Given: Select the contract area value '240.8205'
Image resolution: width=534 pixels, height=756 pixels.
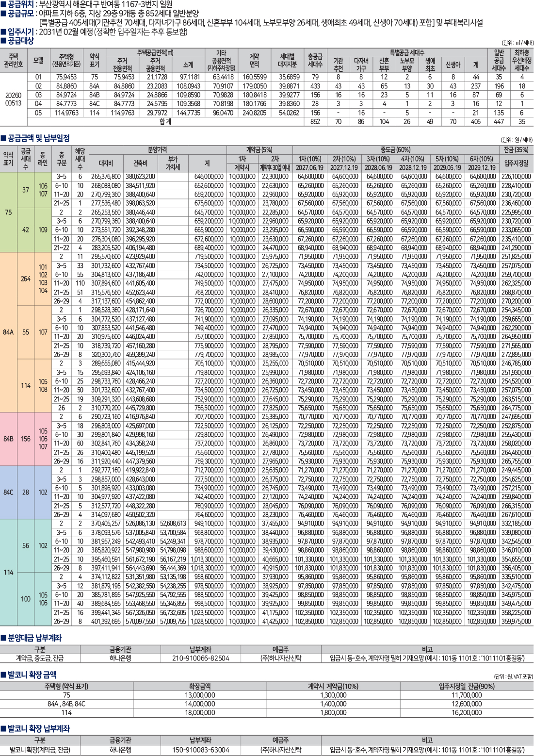Looking at the screenshot, I should [255, 113].
